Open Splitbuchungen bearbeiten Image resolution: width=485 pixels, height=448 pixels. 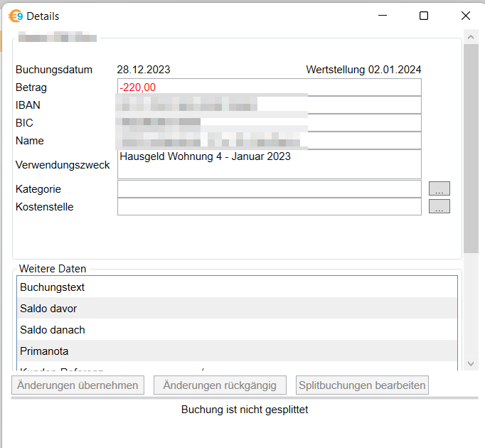[x=362, y=385]
